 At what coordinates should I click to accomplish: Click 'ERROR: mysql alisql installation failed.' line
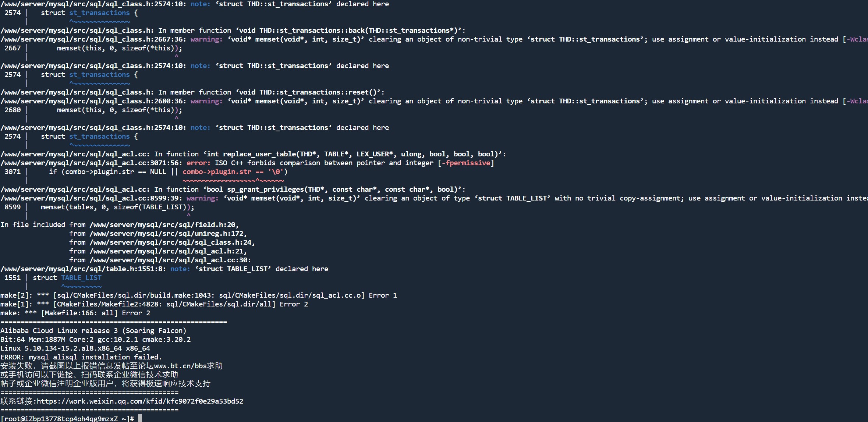tap(81, 357)
